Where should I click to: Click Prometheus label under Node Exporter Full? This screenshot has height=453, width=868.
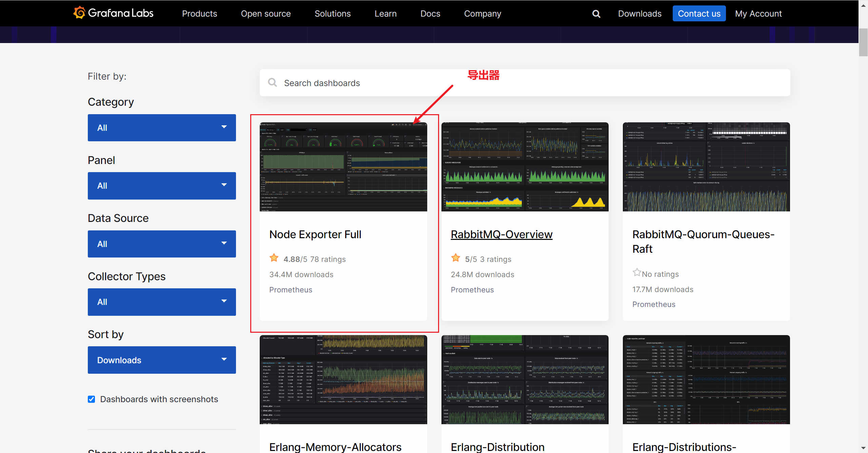(x=291, y=290)
